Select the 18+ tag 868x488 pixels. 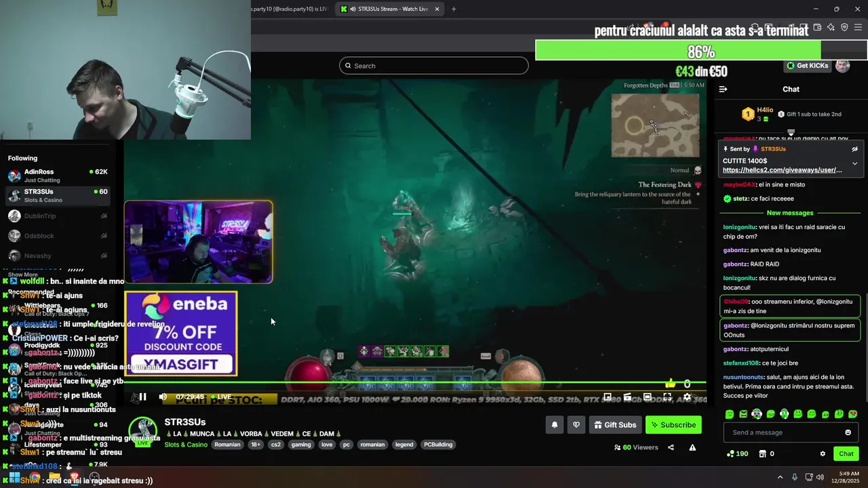click(256, 445)
